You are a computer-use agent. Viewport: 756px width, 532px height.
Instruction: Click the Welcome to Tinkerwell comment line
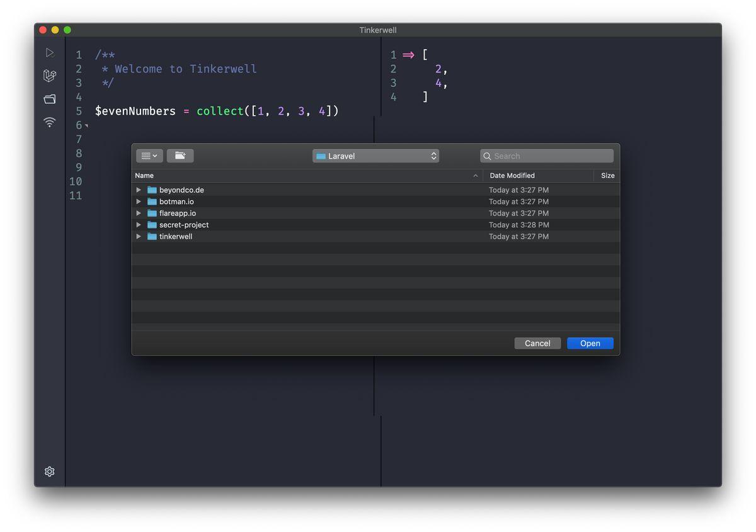click(179, 69)
